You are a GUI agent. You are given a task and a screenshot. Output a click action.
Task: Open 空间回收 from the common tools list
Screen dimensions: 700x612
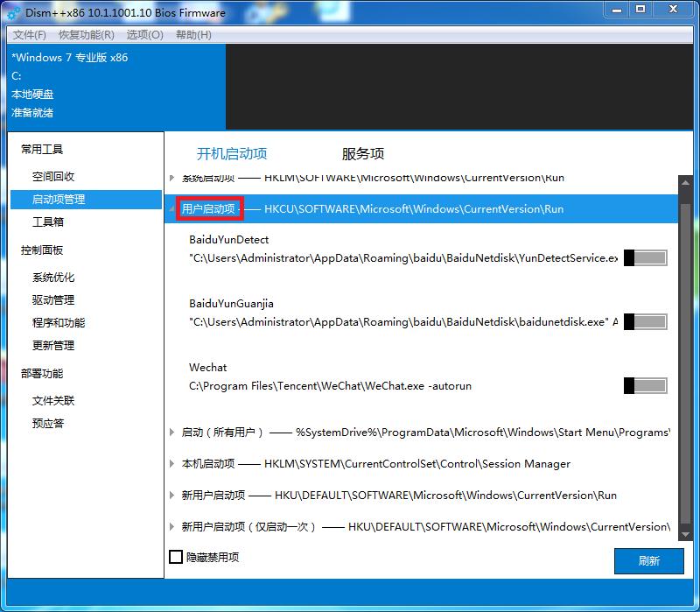tap(52, 175)
